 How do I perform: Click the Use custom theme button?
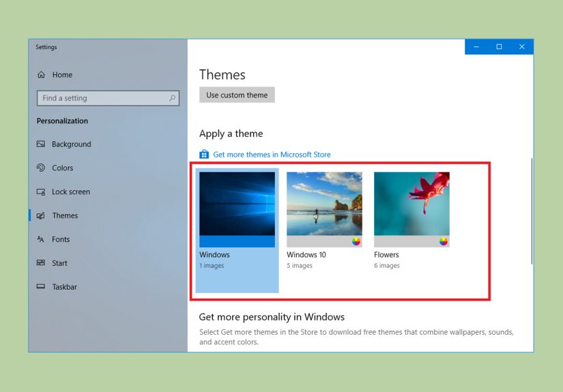(237, 95)
